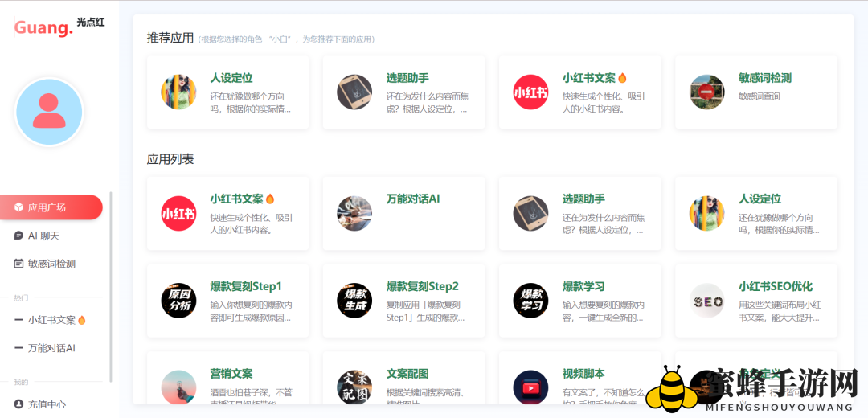Image resolution: width=868 pixels, height=418 pixels.
Task: Open the 文案配图 title
Action: [x=407, y=374]
